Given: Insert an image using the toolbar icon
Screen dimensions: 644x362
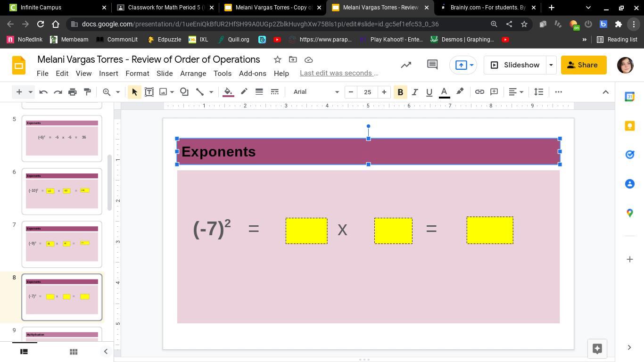Looking at the screenshot, I should click(163, 92).
